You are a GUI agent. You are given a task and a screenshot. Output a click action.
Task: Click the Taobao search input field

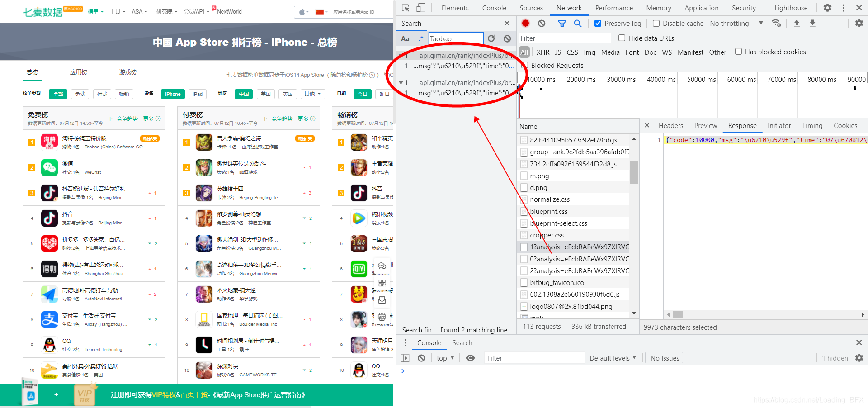(x=456, y=38)
